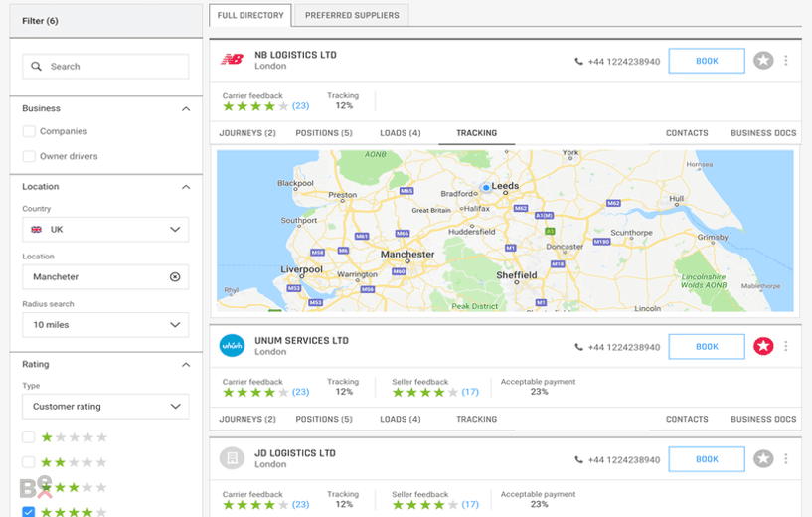Open Unum Services Business Docs tab
The height and width of the screenshot is (517, 812).
(763, 419)
